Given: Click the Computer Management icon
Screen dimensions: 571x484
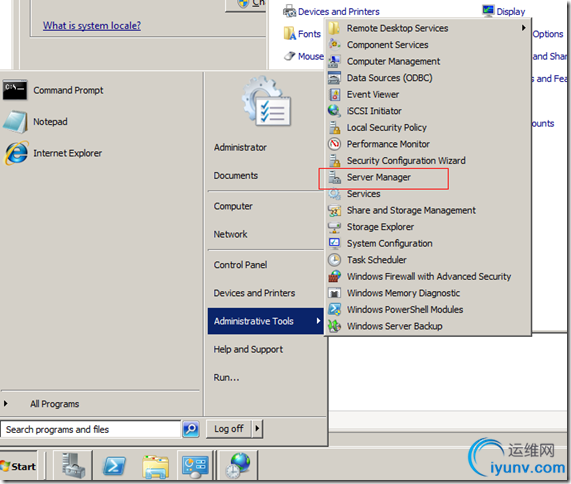Looking at the screenshot, I should (x=334, y=61).
